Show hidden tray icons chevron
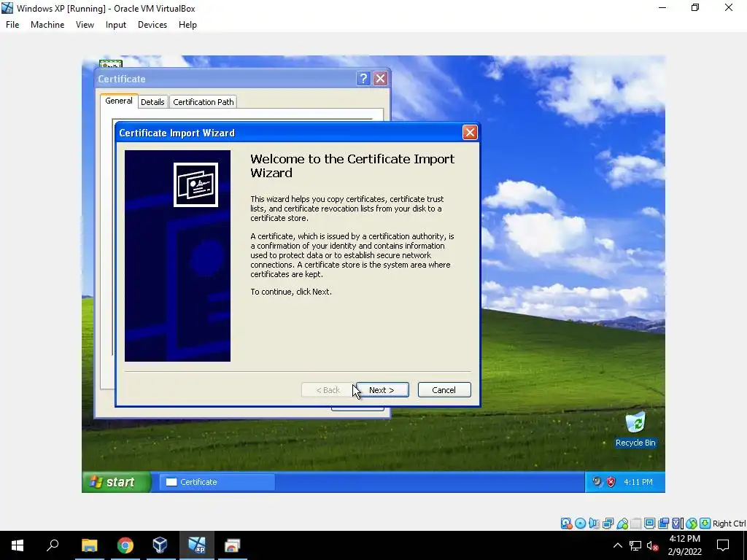This screenshot has width=747, height=560. click(617, 545)
